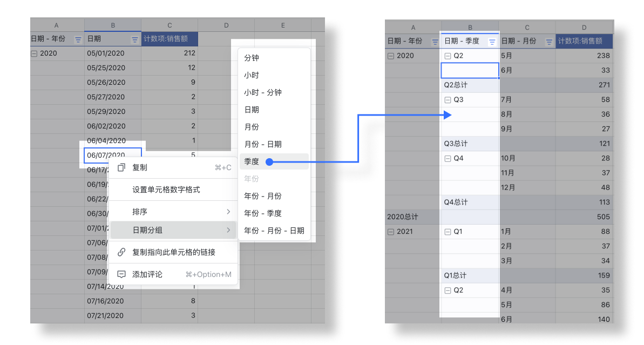Collapse the Q3 quarter group
Screen dimensions: 644x345
click(x=448, y=100)
